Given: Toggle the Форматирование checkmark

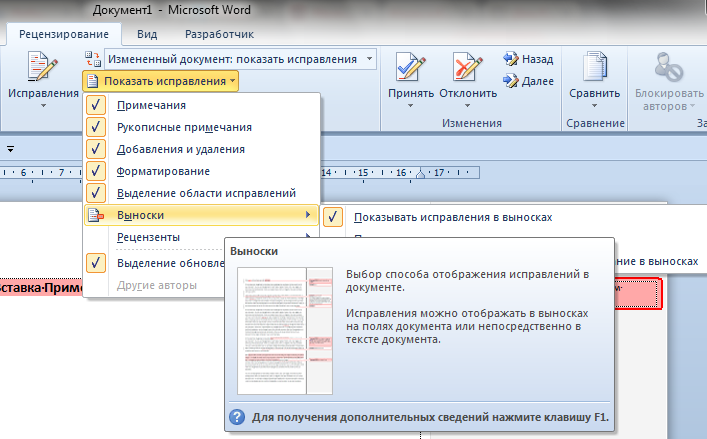Looking at the screenshot, I should [x=96, y=171].
